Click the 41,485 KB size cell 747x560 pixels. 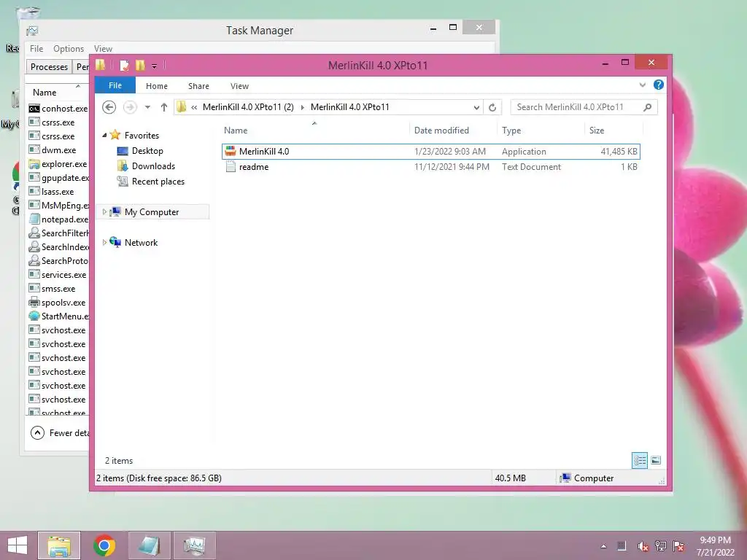(x=619, y=152)
